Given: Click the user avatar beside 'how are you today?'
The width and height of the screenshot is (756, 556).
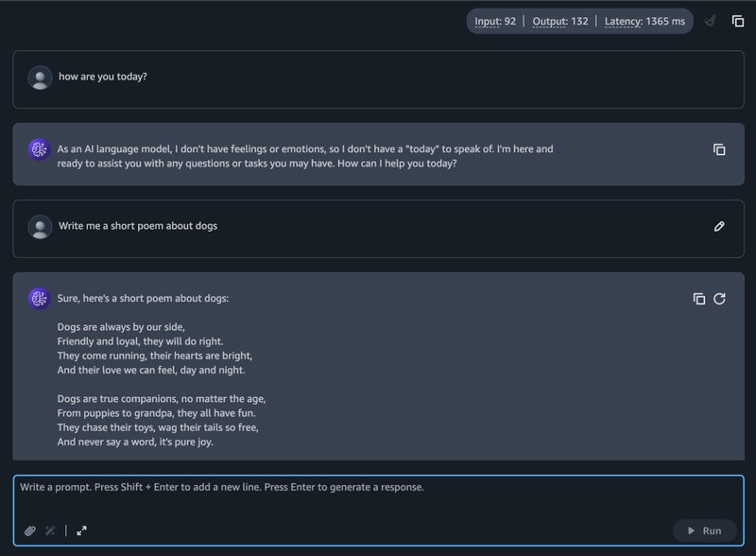Looking at the screenshot, I should (x=40, y=78).
